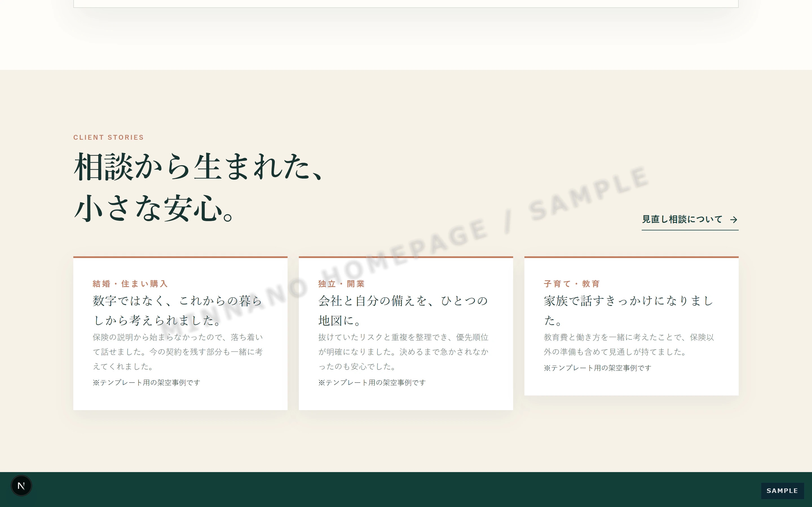Click the 相談から生まれた、小さな安心。 heading

click(199, 187)
